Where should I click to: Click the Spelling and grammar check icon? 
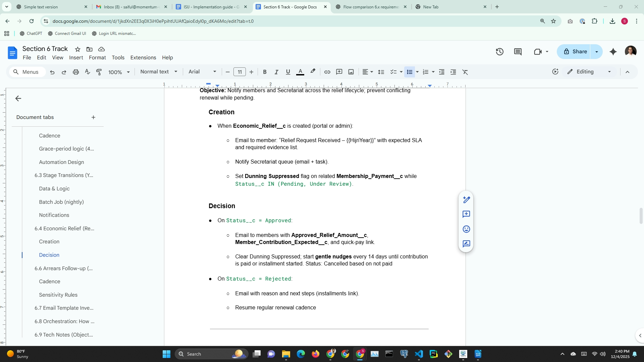[87, 72]
